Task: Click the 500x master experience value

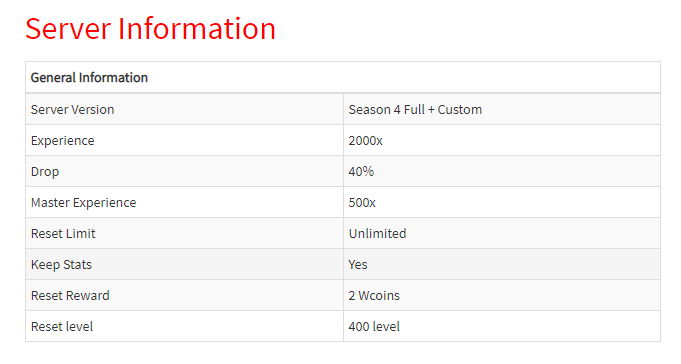Action: [x=362, y=203]
